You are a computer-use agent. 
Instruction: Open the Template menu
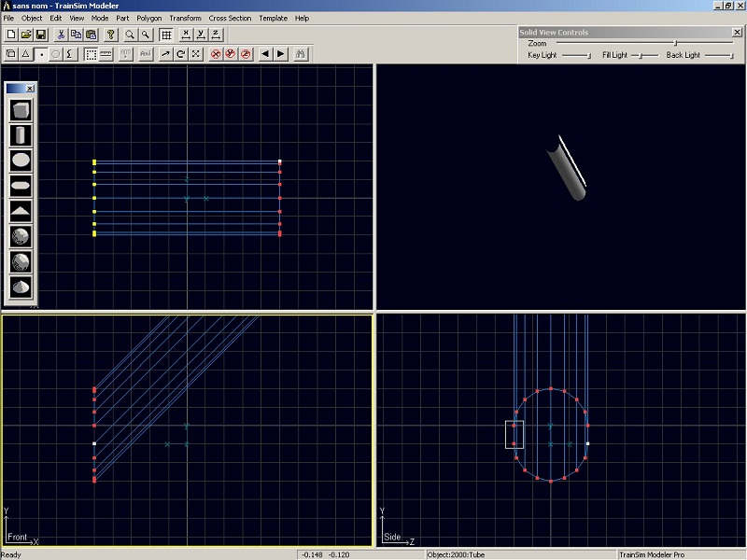(273, 18)
